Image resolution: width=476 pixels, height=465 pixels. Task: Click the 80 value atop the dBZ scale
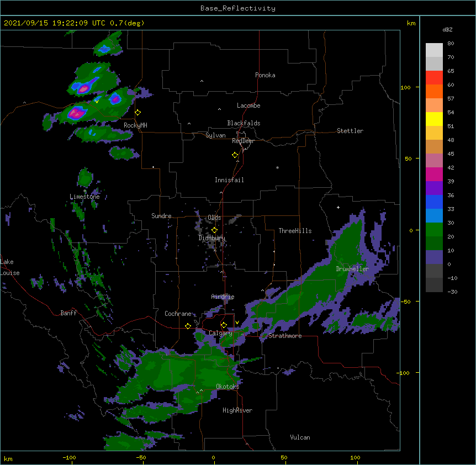(451, 44)
